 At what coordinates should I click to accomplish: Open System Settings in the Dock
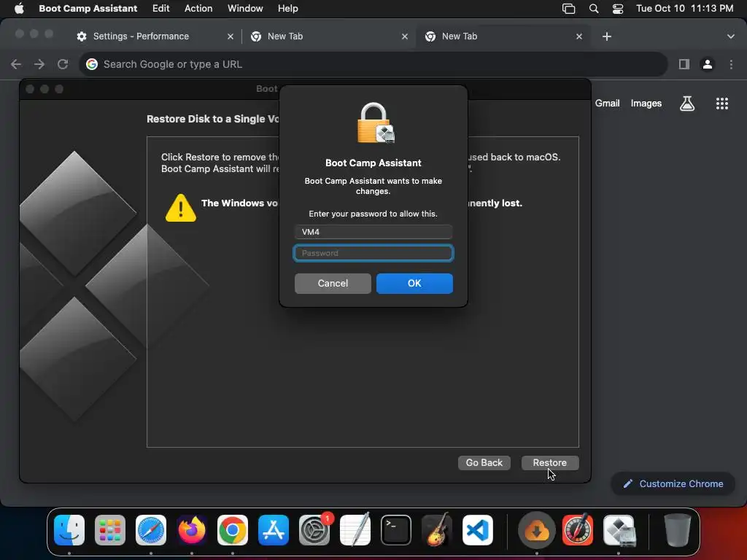[x=314, y=530]
